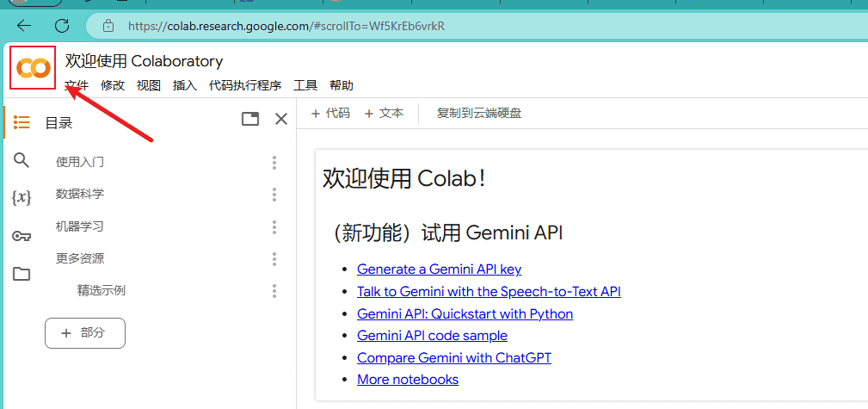The width and height of the screenshot is (868, 409).
Task: Select 精选示例 in table of contents
Action: click(102, 291)
